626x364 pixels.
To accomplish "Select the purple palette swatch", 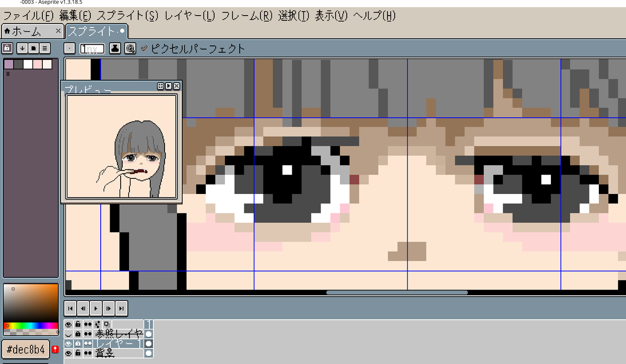I will [9, 64].
